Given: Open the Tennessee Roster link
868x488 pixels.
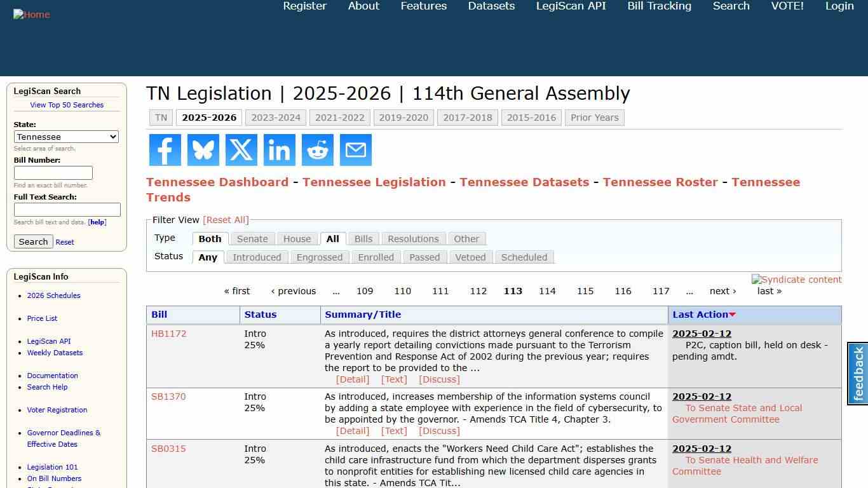Looking at the screenshot, I should pyautogui.click(x=660, y=182).
